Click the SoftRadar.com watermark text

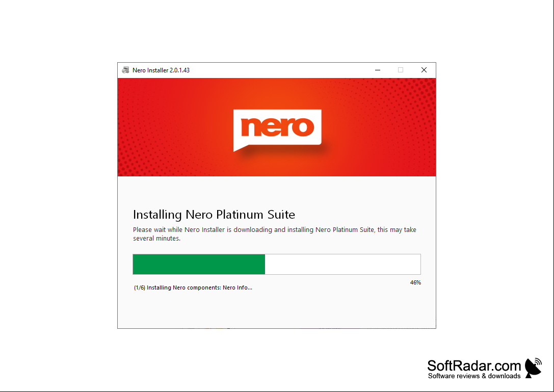pyautogui.click(x=474, y=365)
